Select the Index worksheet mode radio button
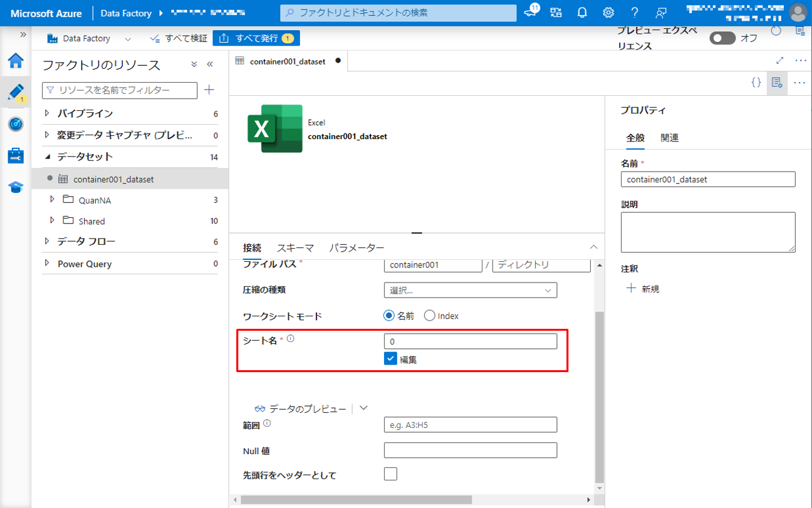 coord(430,316)
